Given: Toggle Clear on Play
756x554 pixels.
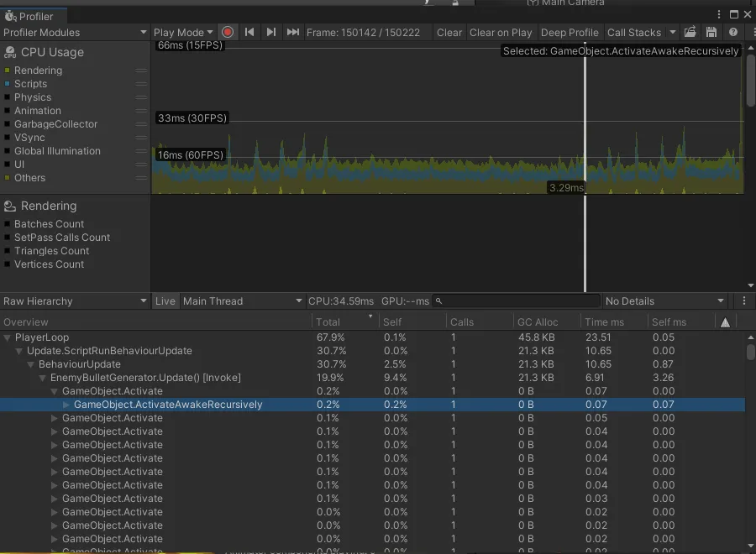Looking at the screenshot, I should tap(500, 32).
